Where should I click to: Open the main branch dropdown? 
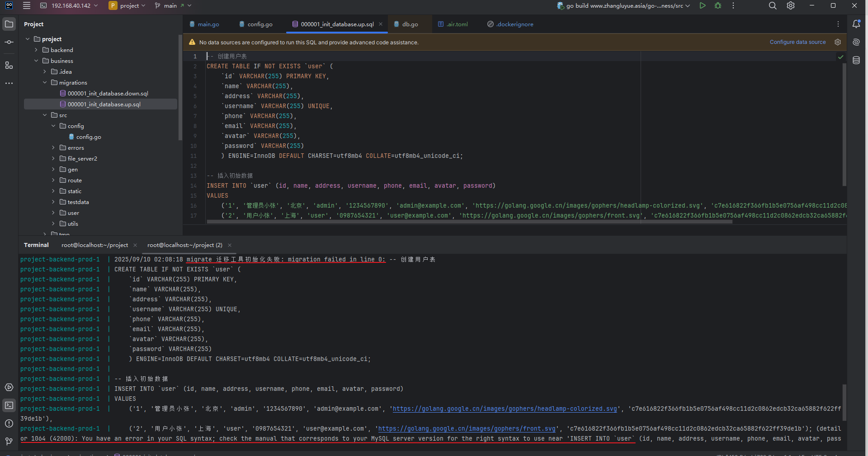[173, 5]
